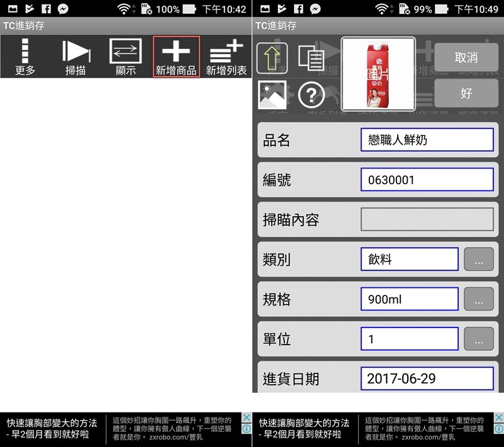This screenshot has height=447, width=504.
Task: Open the image gallery picker icon
Action: click(272, 96)
